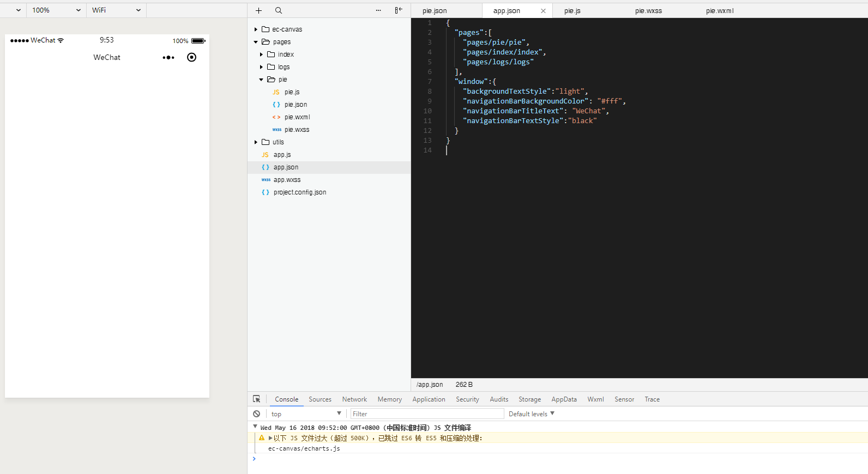Collapse the pages folder
The width and height of the screenshot is (868, 474).
(x=256, y=42)
